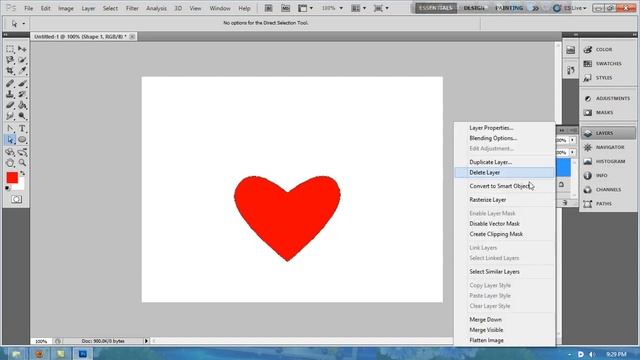Image resolution: width=640 pixels, height=360 pixels.
Task: Select the Eraser tool
Action: pos(10,105)
